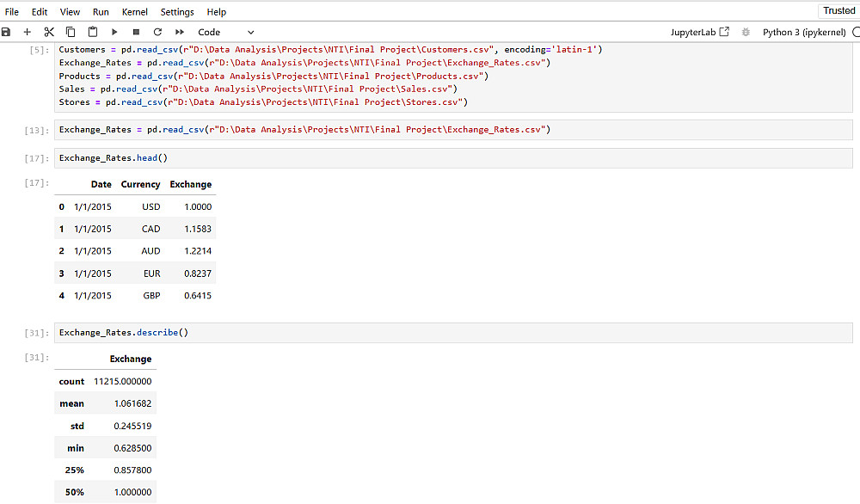This screenshot has height=504, width=860.
Task: Click the Trusted notebook button
Action: coord(838,11)
